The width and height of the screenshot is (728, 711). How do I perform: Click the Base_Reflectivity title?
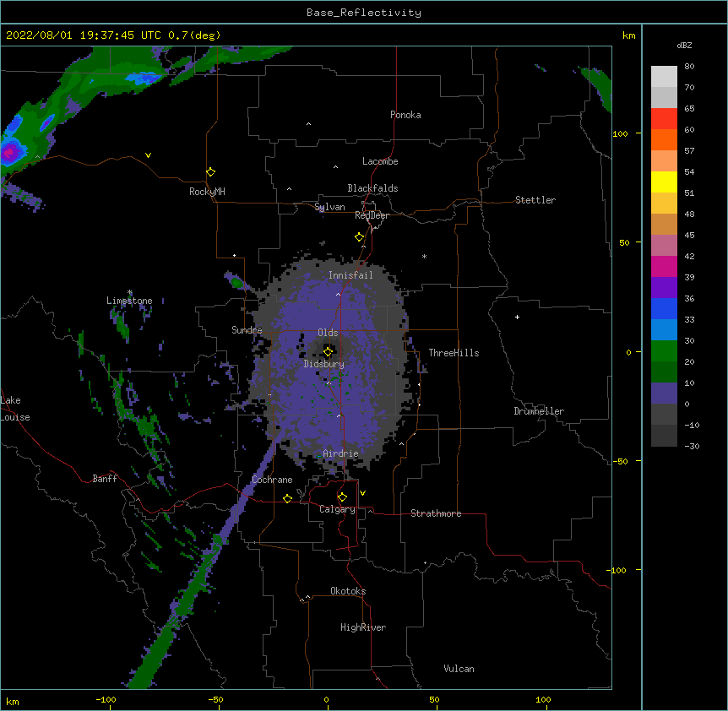(x=364, y=13)
